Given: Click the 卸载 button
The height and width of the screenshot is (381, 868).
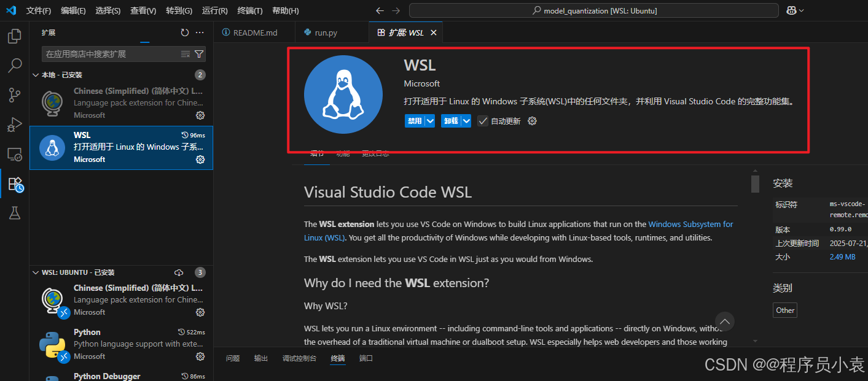Looking at the screenshot, I should 451,121.
